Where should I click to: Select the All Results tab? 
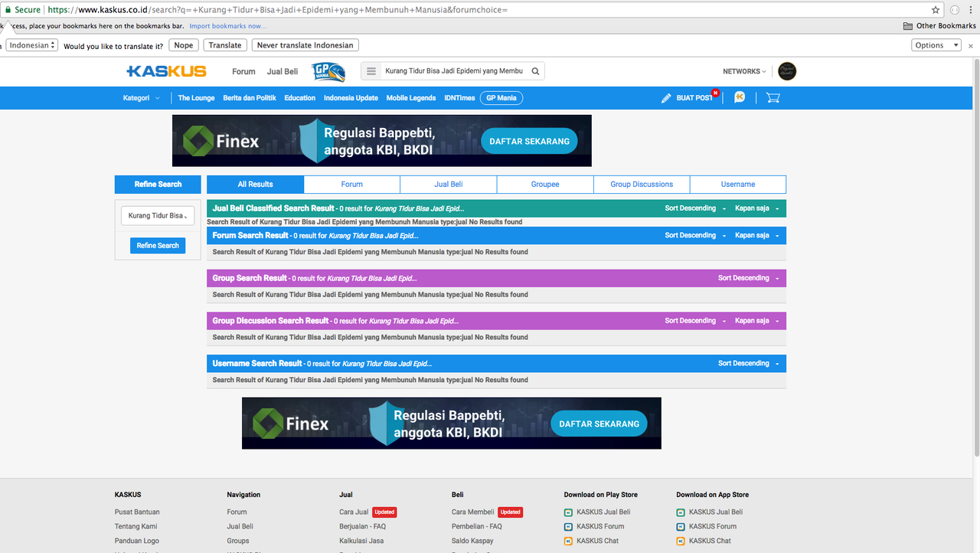pos(256,185)
